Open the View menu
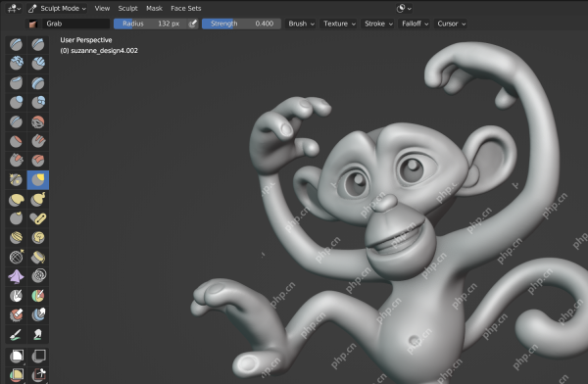The image size is (588, 384). pos(102,8)
